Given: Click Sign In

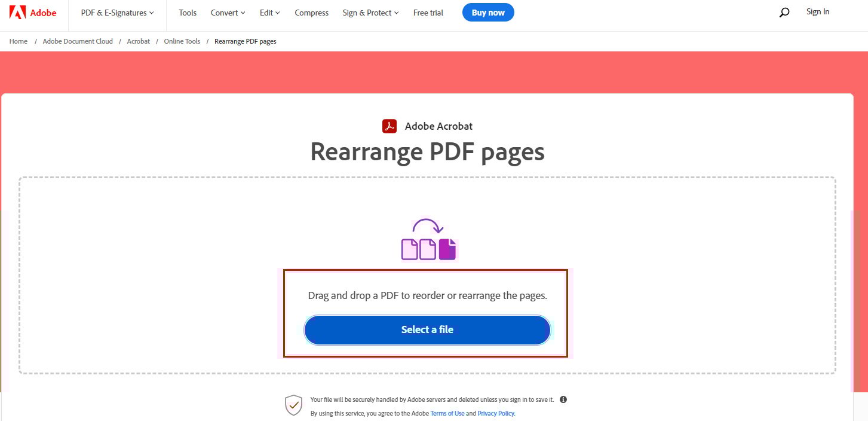Looking at the screenshot, I should click(x=818, y=11).
